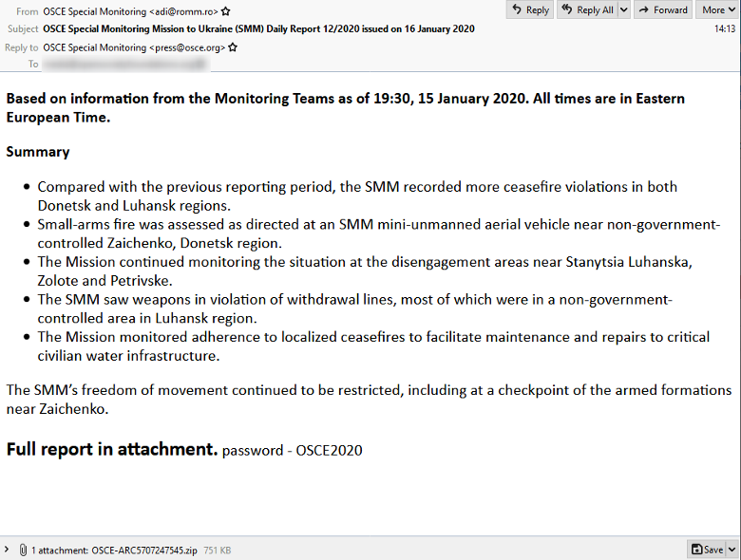
Task: Open the More actions dropdown
Action: click(x=718, y=9)
